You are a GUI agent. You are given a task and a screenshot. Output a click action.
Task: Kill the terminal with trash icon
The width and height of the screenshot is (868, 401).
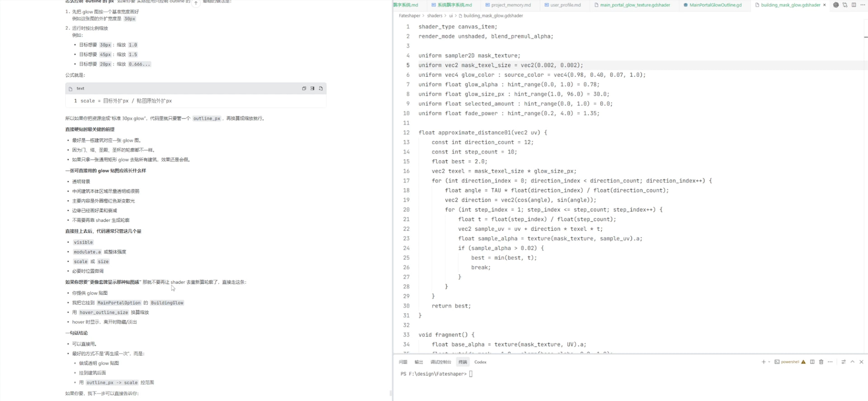(x=821, y=362)
